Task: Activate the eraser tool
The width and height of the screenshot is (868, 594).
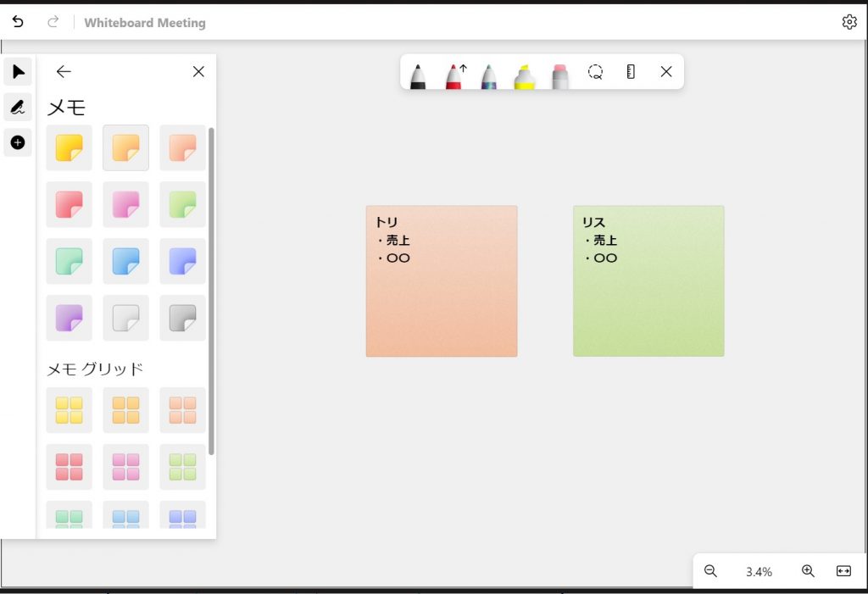Action: [x=559, y=75]
